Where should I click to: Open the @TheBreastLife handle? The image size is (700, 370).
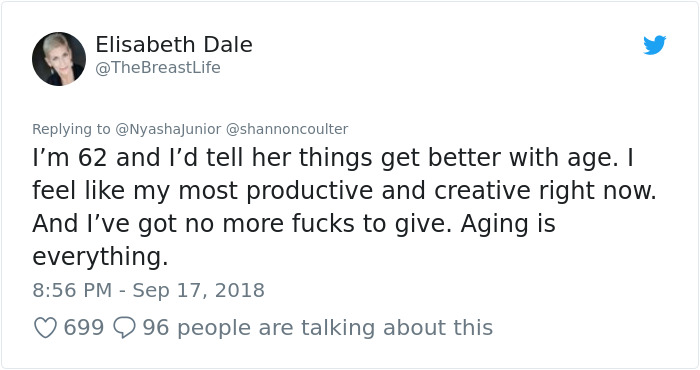(158, 67)
